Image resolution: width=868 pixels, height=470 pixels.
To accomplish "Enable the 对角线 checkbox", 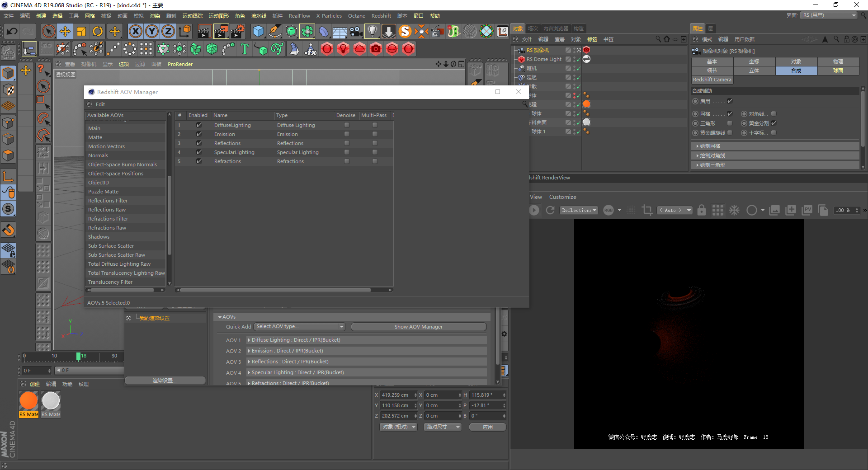I will pos(774,114).
